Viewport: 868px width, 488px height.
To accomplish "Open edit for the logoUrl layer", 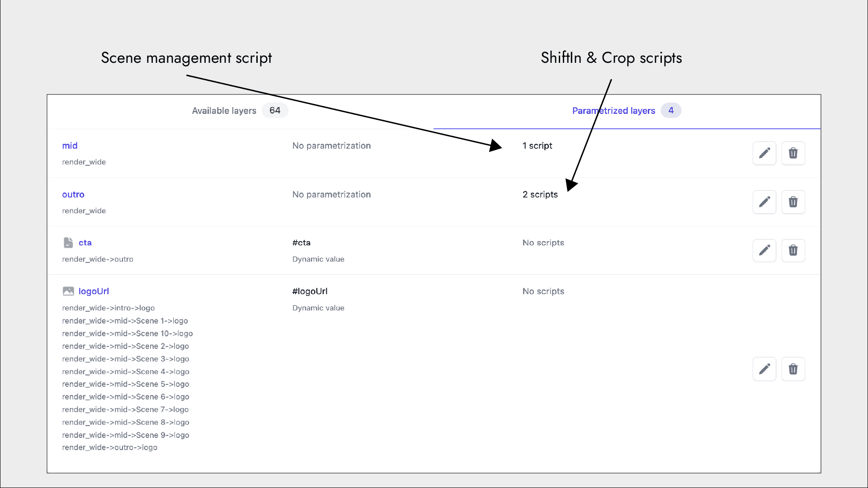I will pyautogui.click(x=764, y=369).
